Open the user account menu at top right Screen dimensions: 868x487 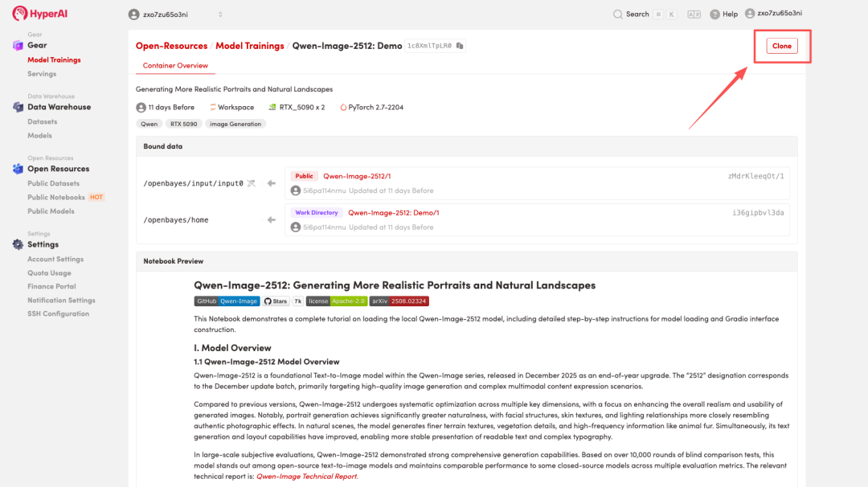(773, 14)
